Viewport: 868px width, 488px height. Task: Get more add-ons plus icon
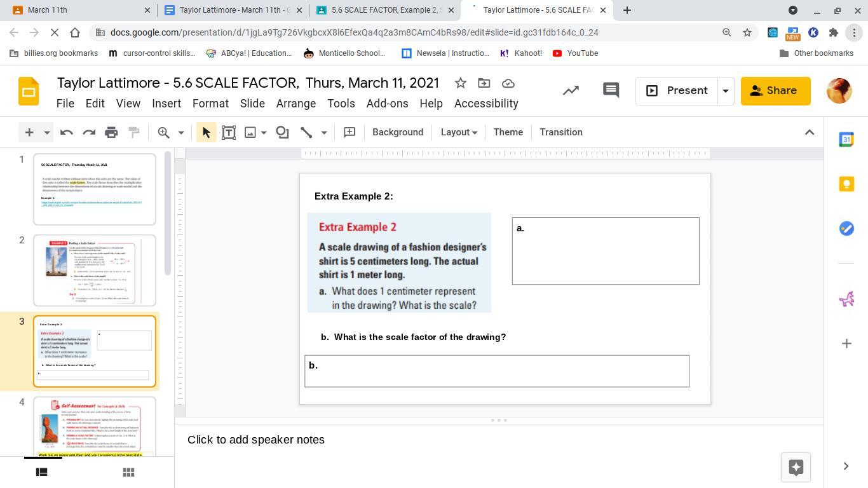pyautogui.click(x=846, y=344)
